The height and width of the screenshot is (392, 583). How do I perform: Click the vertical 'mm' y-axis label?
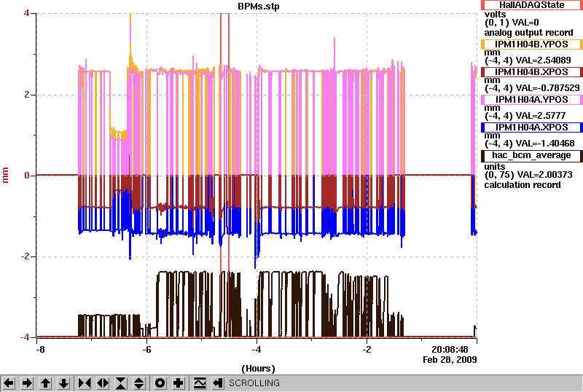pyautogui.click(x=5, y=175)
